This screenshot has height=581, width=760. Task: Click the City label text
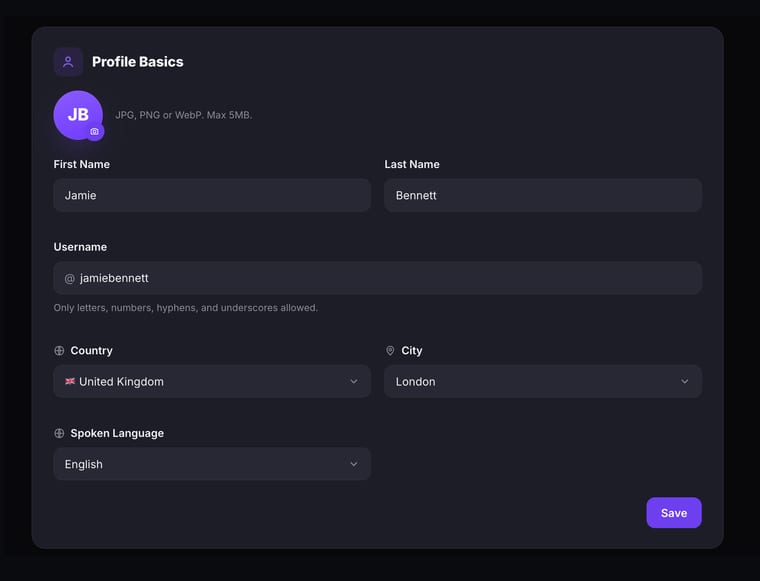point(412,350)
